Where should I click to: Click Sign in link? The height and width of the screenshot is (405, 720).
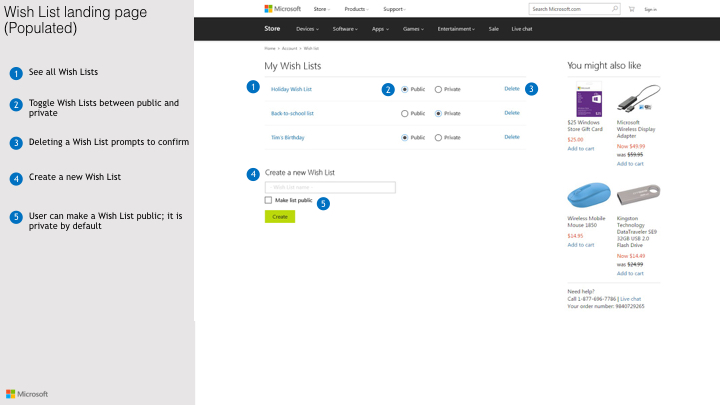point(650,9)
